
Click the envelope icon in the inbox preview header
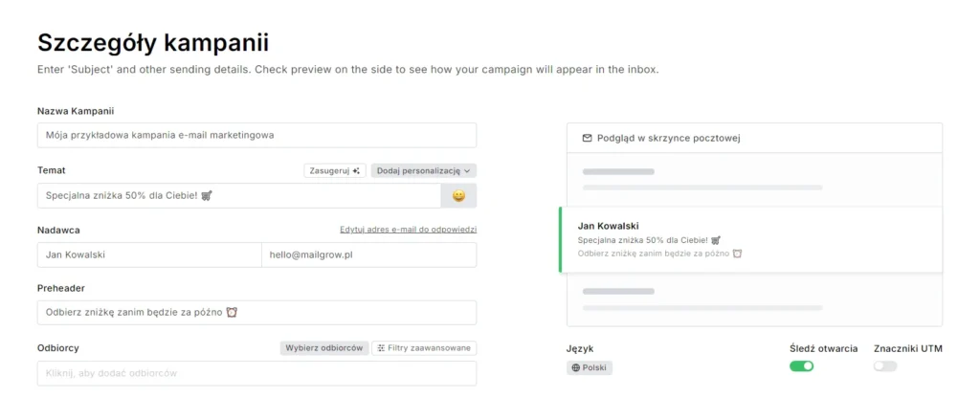(x=587, y=139)
